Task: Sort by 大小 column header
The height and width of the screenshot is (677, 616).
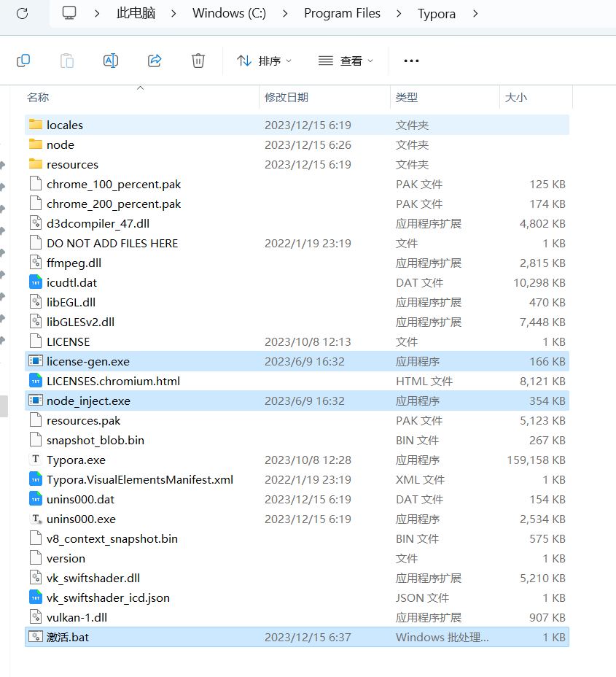Action: point(516,98)
